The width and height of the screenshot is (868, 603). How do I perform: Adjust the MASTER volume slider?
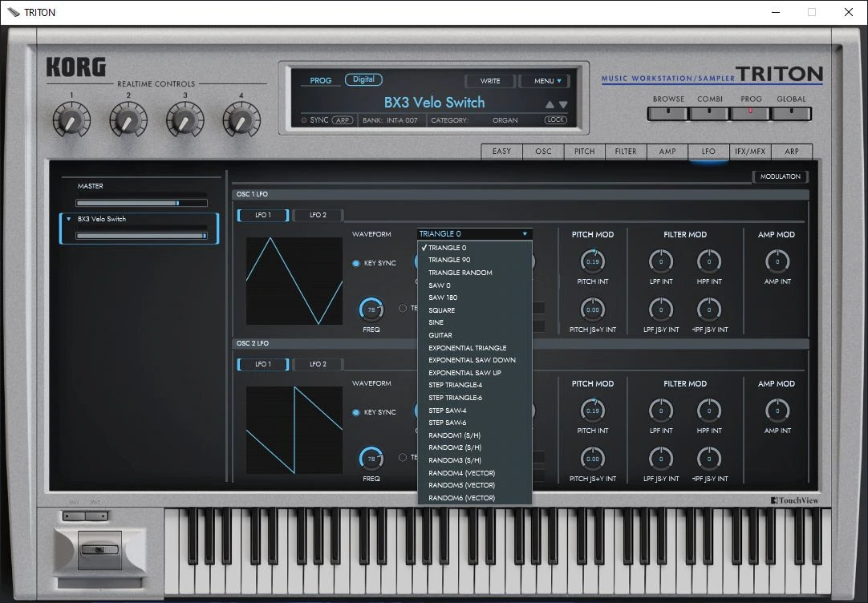142,203
